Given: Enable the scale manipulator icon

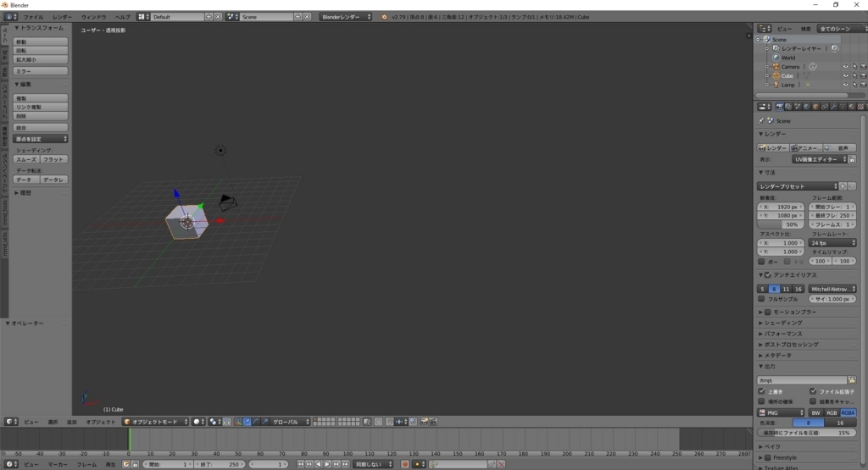Looking at the screenshot, I should coord(264,422).
